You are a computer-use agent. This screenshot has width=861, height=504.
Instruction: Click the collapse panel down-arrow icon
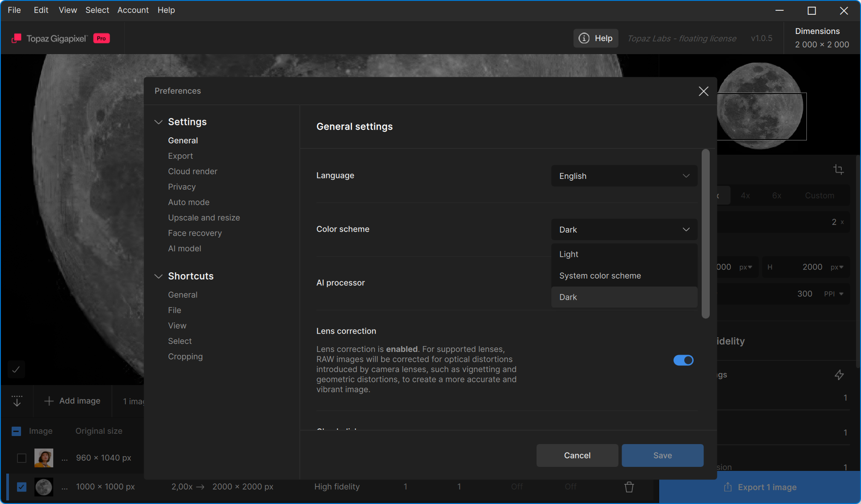coord(17,401)
